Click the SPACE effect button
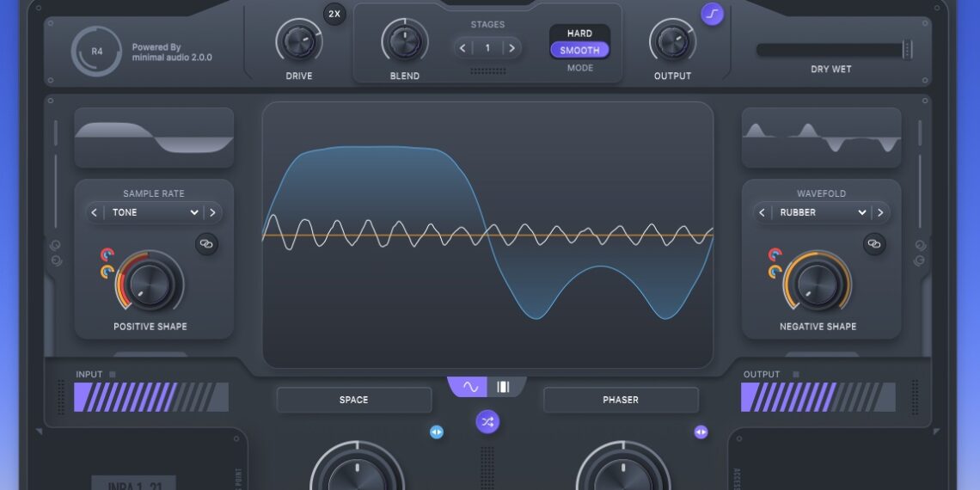Viewport: 980px width, 490px height. coord(353,400)
